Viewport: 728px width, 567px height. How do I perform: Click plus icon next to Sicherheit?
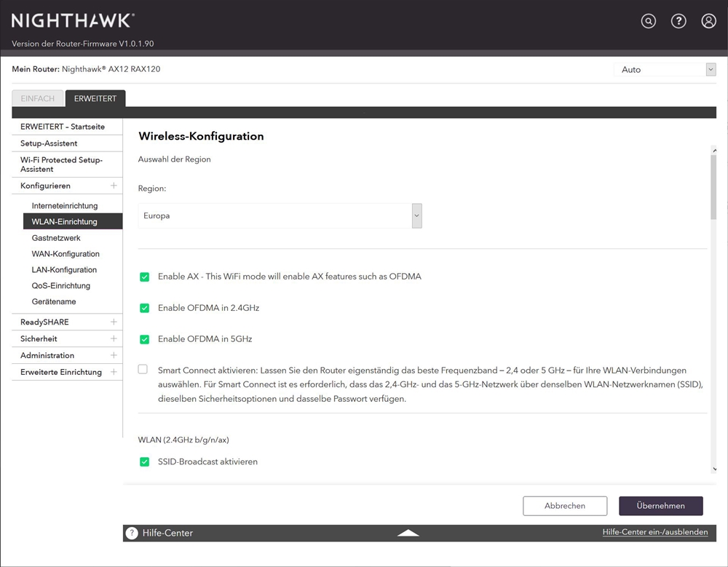114,338
